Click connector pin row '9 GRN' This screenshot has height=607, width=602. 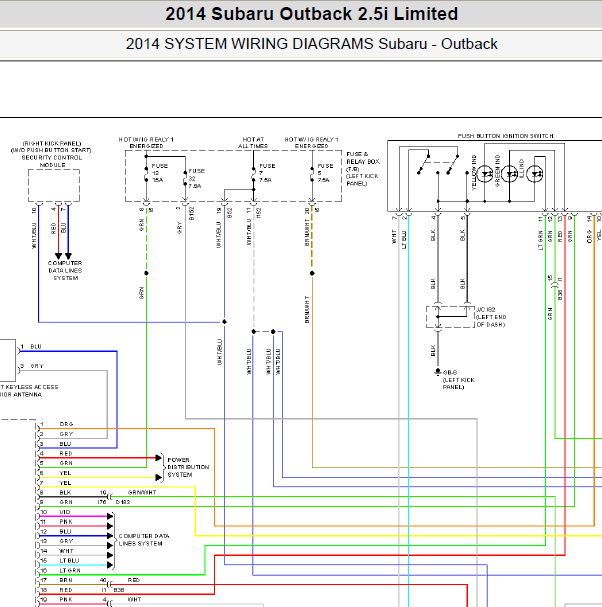(x=57, y=502)
